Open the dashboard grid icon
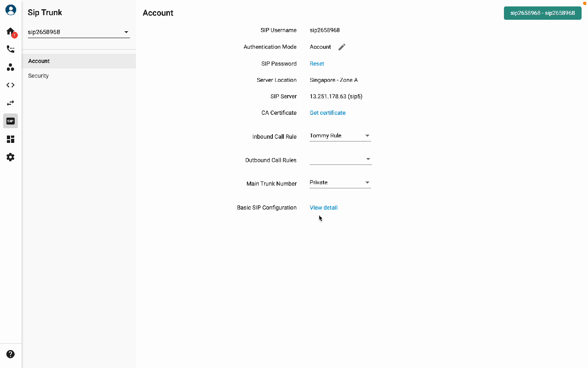 (x=11, y=139)
